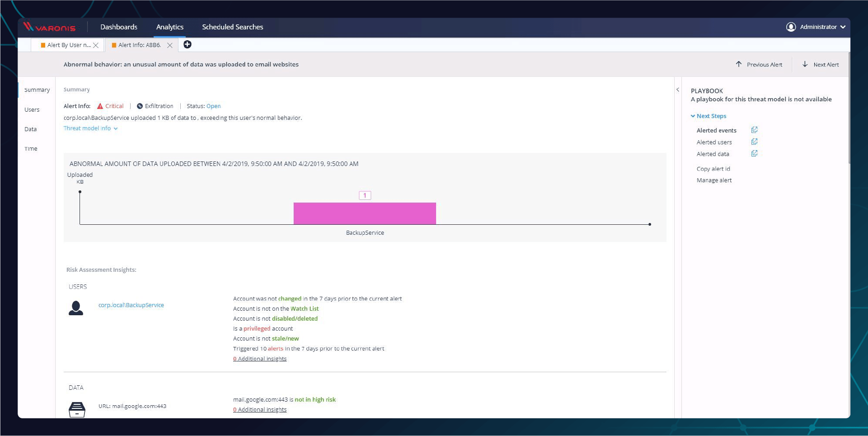The height and width of the screenshot is (436, 868).
Task: Click the data archive icon beside mail.google.com URL
Action: (x=77, y=408)
